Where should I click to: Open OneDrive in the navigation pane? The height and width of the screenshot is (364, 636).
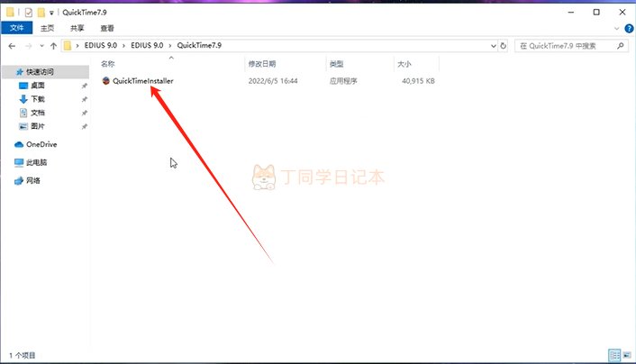(x=41, y=144)
